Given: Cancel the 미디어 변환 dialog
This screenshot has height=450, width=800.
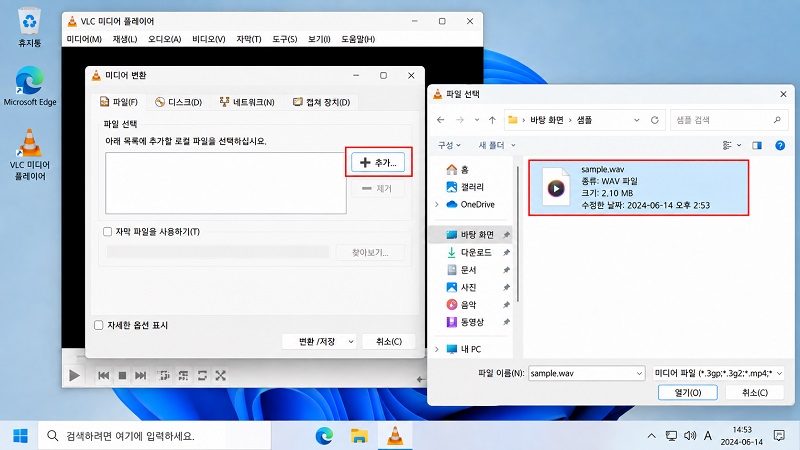Looking at the screenshot, I should point(389,341).
